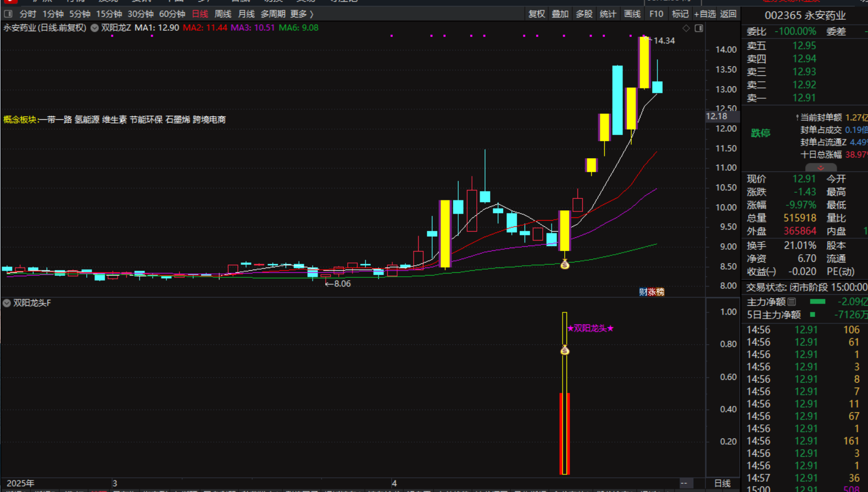Toggle the left sidebar panel icon
This screenshot has height=492, width=868.
click(x=8, y=14)
